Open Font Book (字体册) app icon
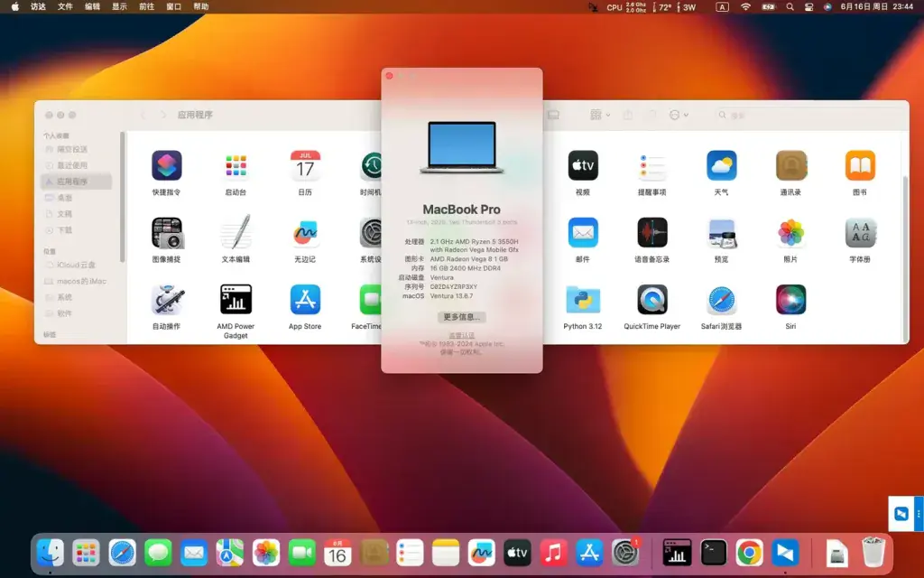Image resolution: width=924 pixels, height=578 pixels. tap(860, 233)
